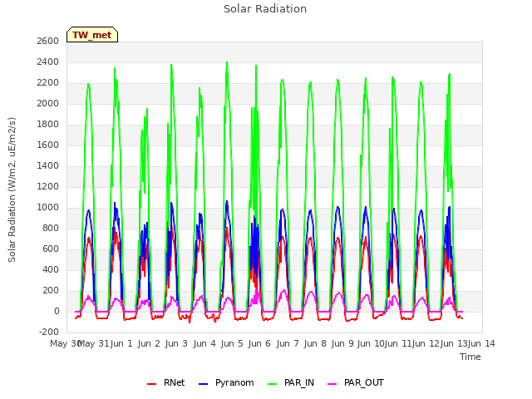
Task: Click the Pyranom peak on Jun 5
Action: coord(227,201)
